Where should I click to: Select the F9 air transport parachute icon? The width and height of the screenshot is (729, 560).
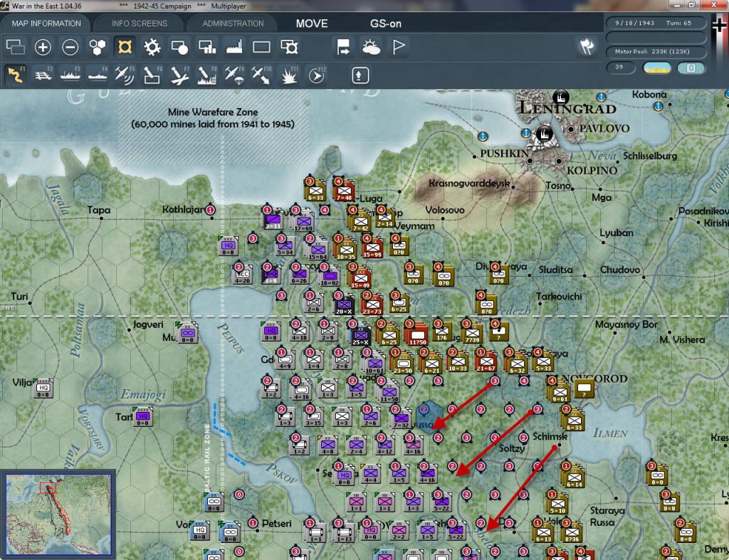click(x=234, y=75)
